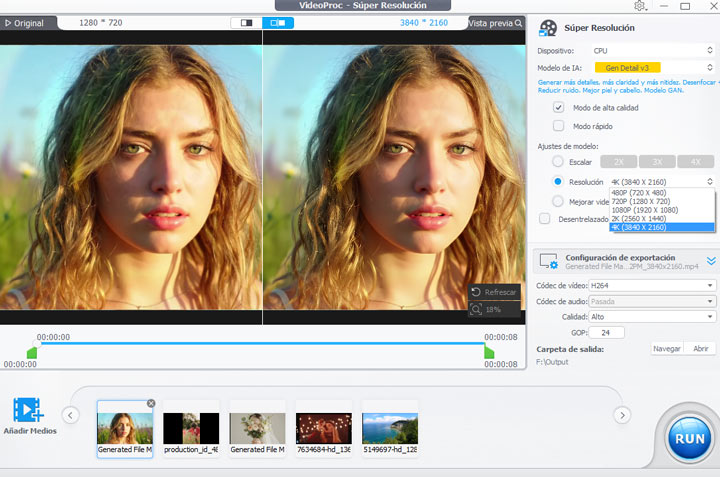Screen dimensions: 720x477
Task: Open the Calidad Alto dropdown
Action: click(652, 317)
